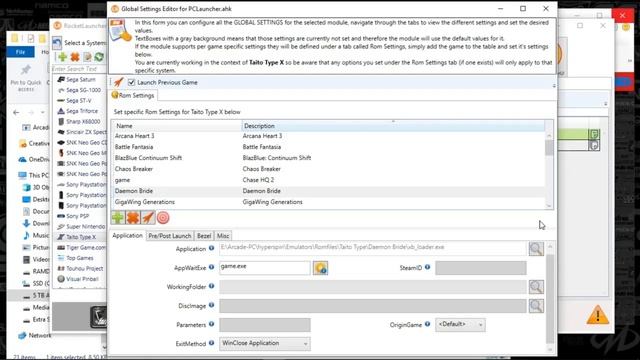This screenshot has width=640, height=360.
Task: Browse DiscImage with magnifier icon
Action: (536, 306)
